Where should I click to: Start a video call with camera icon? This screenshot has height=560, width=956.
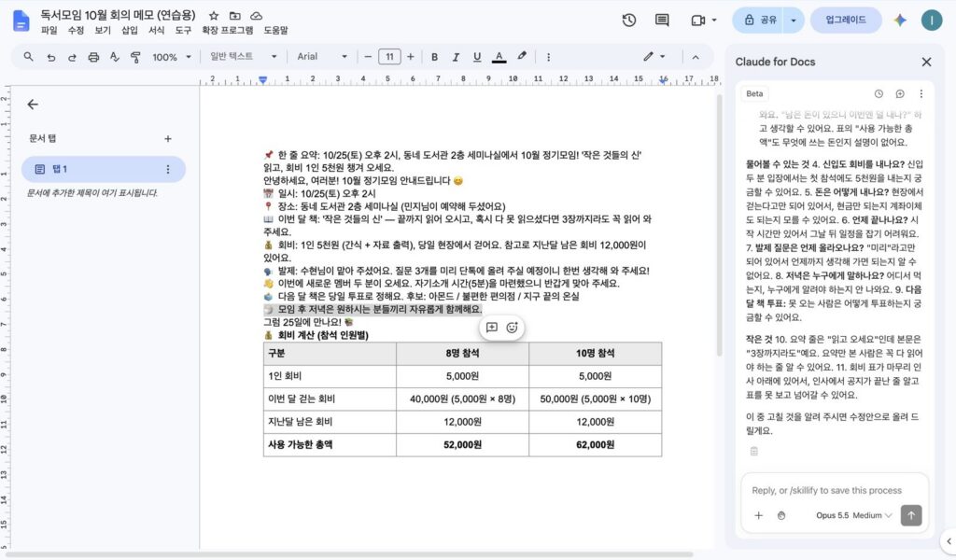(698, 21)
